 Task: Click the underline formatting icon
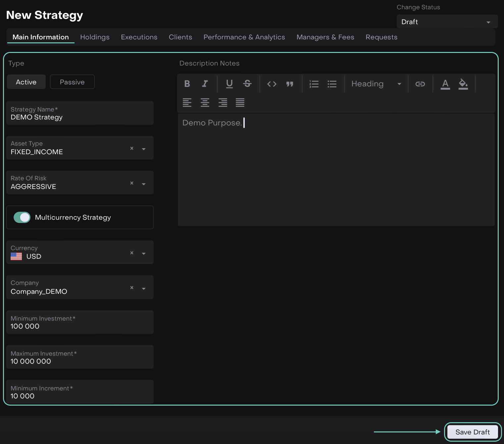tap(229, 84)
